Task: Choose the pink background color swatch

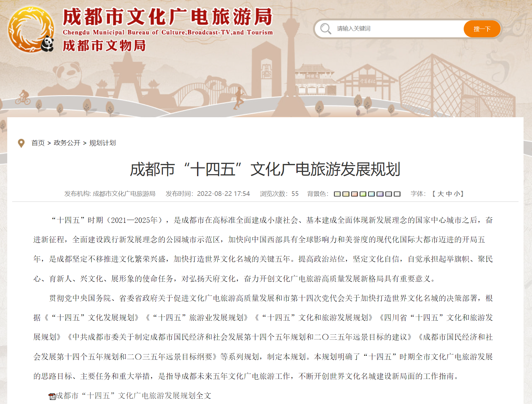Action: (x=354, y=194)
